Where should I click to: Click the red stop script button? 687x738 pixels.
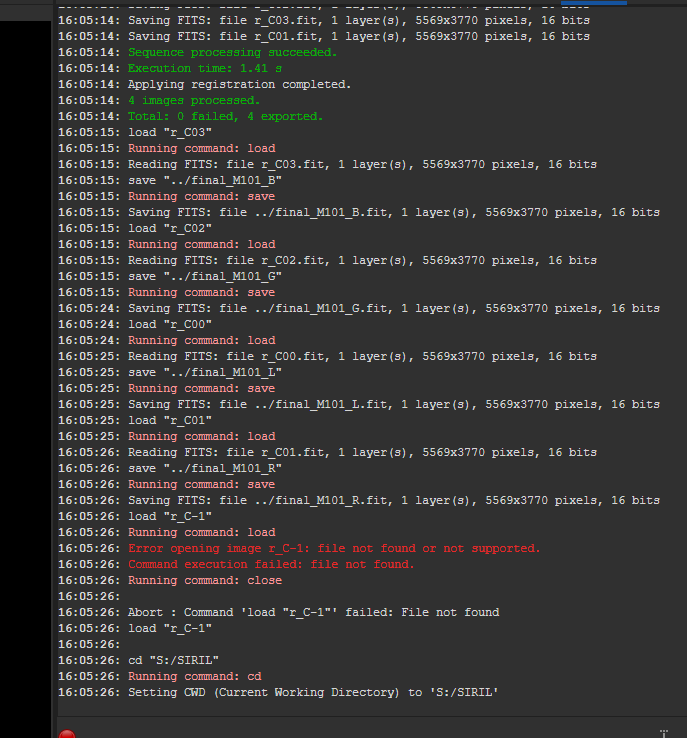pos(67,734)
